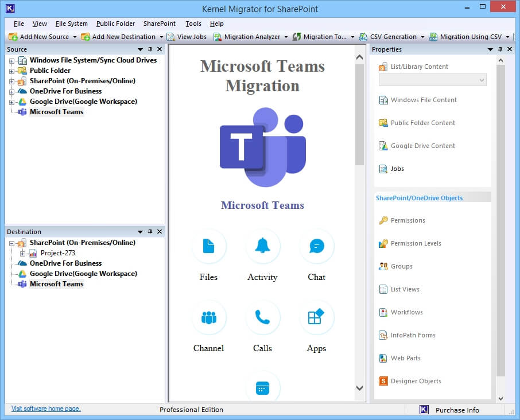Image resolution: width=520 pixels, height=420 pixels.
Task: Click the Add New Source toolbar icon
Action: (x=13, y=37)
